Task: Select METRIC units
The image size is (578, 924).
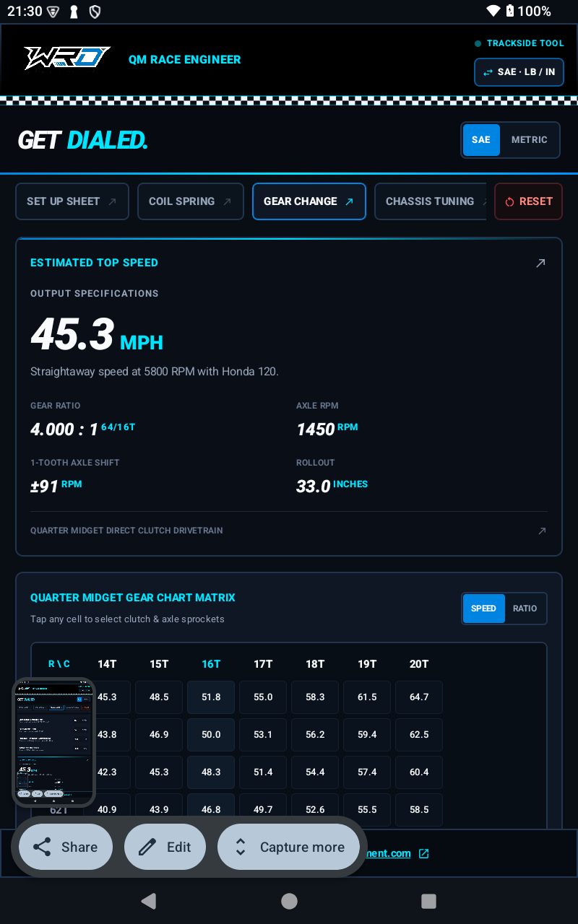Action: 530,140
